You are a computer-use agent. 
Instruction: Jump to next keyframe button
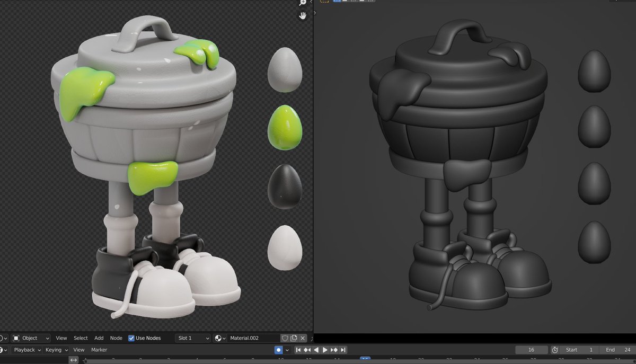click(x=334, y=350)
